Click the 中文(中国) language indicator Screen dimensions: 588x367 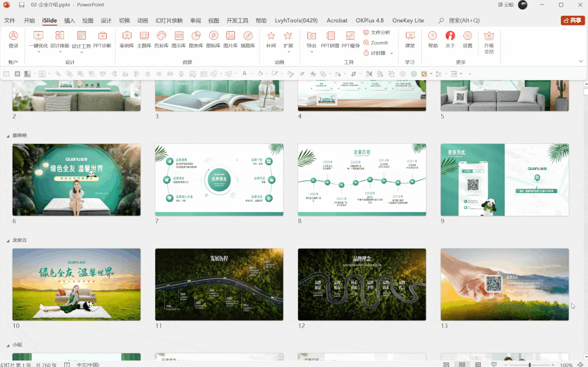tap(88, 364)
